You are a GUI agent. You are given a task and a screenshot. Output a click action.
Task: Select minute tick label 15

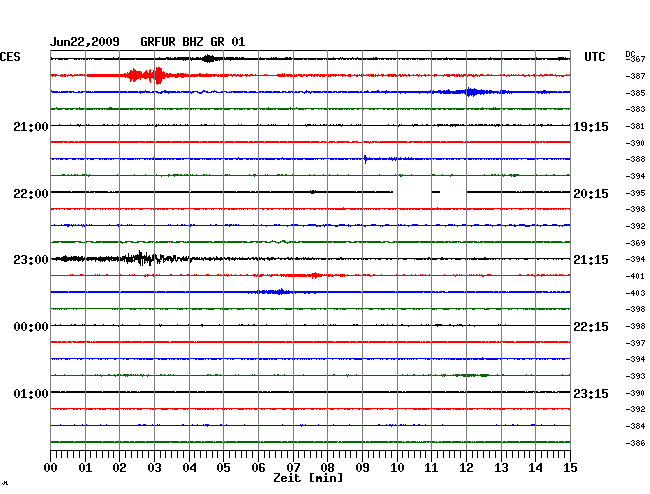pos(570,467)
